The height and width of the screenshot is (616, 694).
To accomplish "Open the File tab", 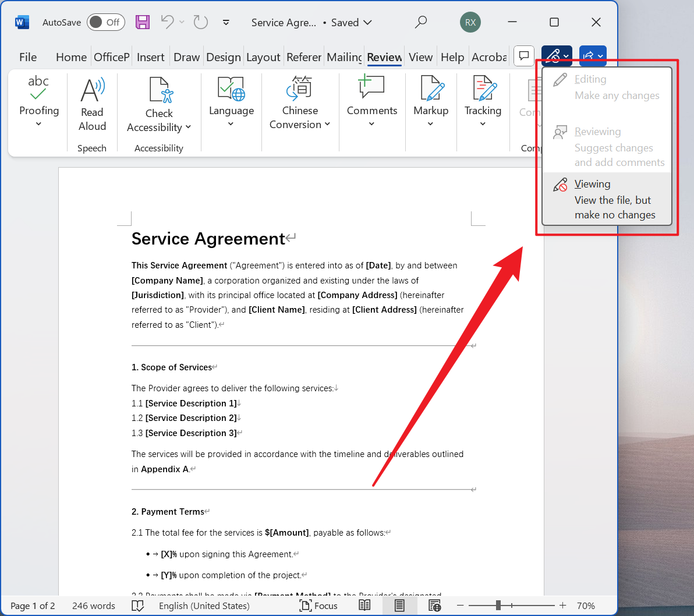I will [28, 57].
